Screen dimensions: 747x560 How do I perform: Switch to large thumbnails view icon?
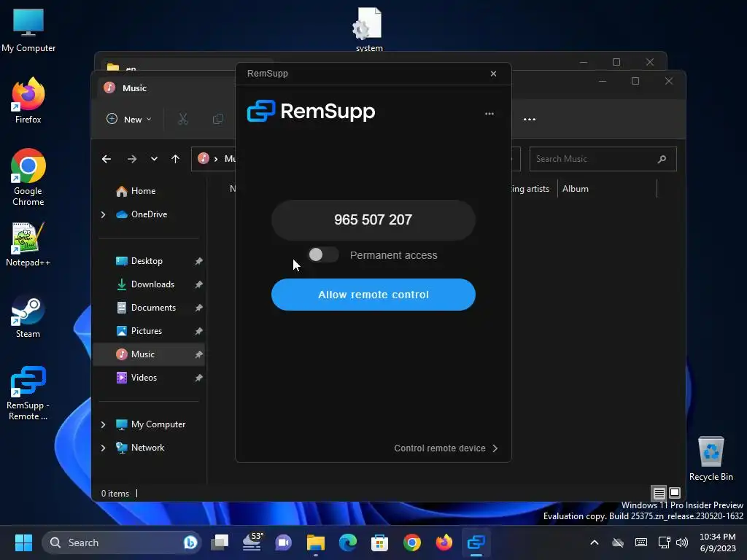click(x=675, y=493)
